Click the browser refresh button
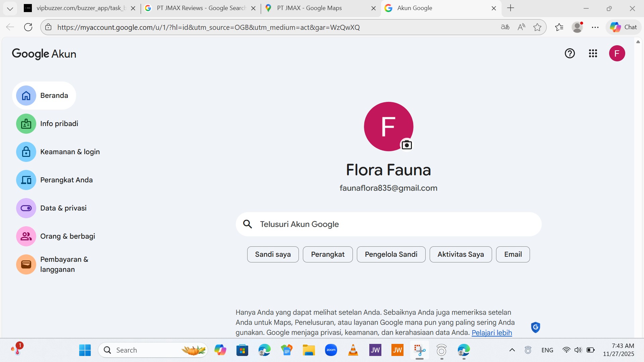Viewport: 644px width, 362px height. pyautogui.click(x=28, y=27)
